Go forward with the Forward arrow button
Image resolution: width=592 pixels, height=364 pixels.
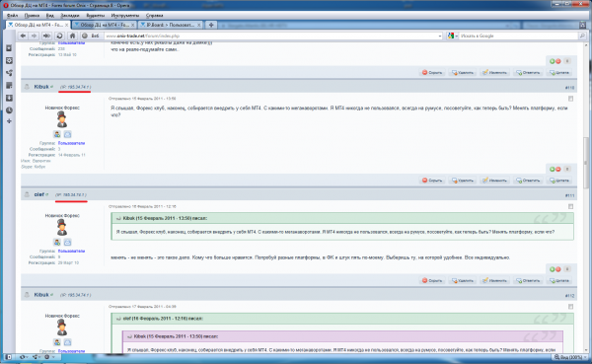(35, 36)
